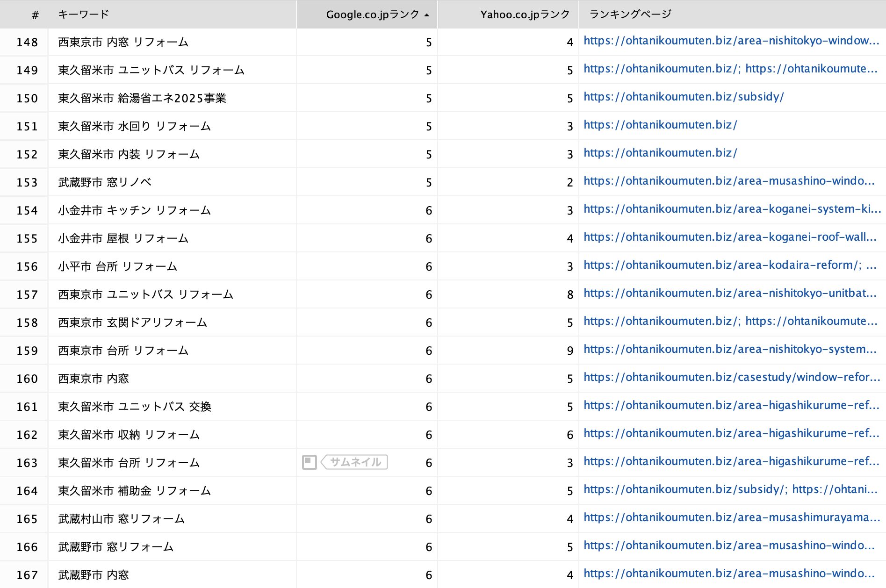Screen dimensions: 886x588
Task: Select keyword 東久留米市 ユニットバス 交換 row
Action: click(135, 407)
